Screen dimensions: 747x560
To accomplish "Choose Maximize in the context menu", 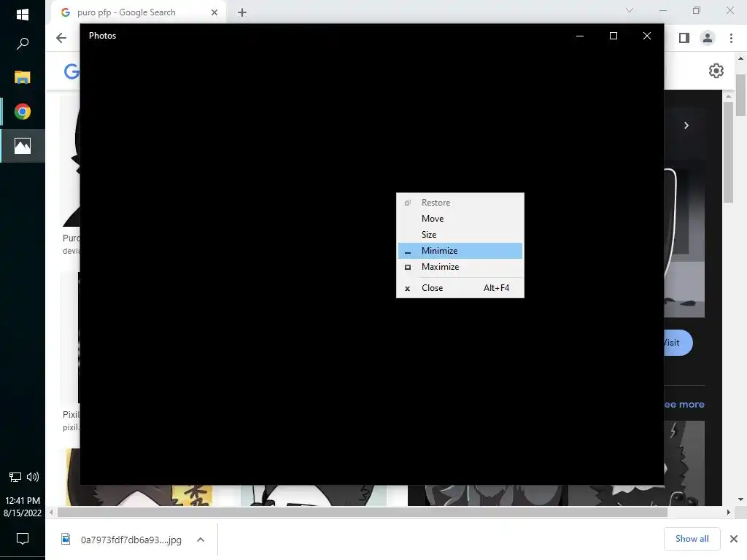I will [460, 267].
